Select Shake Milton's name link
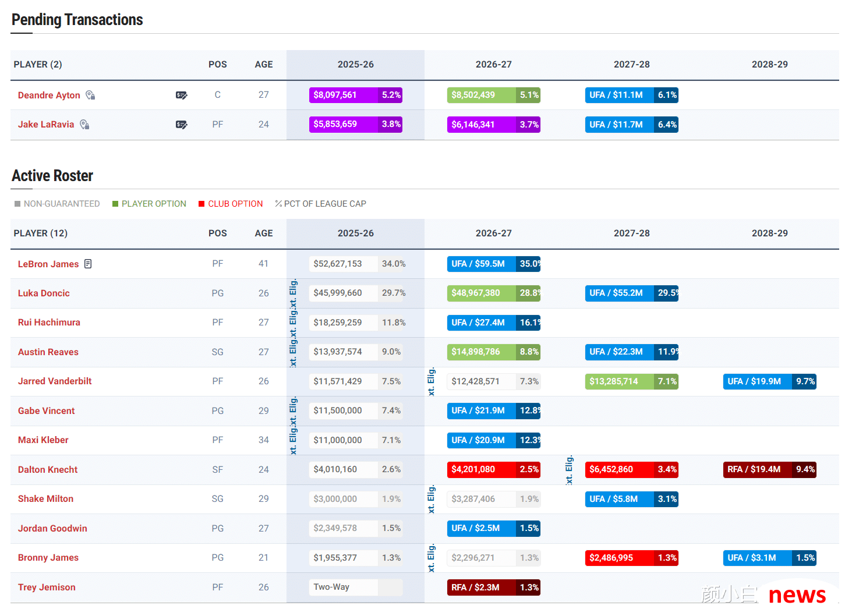The height and width of the screenshot is (616, 845). click(x=45, y=498)
